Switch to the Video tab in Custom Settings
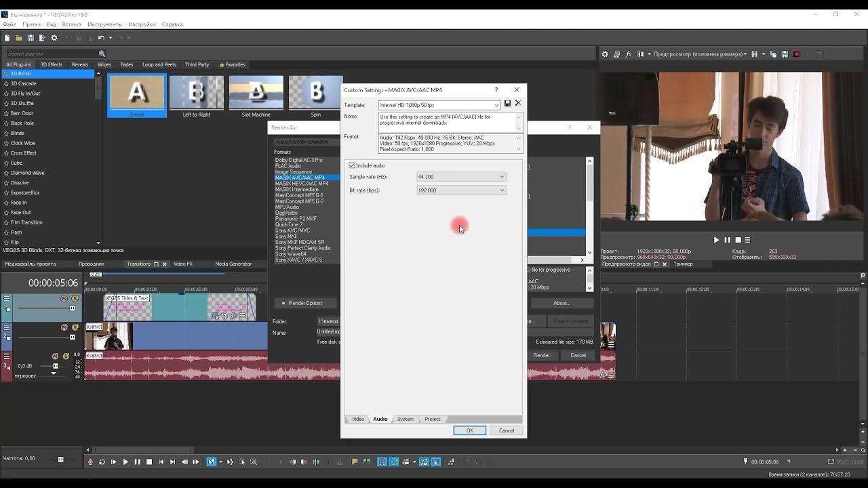 (358, 419)
